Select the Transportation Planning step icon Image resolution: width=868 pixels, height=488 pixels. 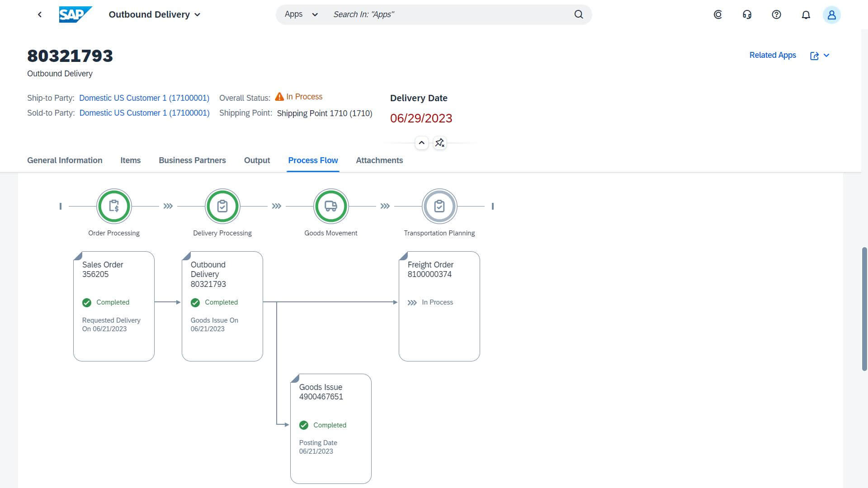click(x=439, y=206)
